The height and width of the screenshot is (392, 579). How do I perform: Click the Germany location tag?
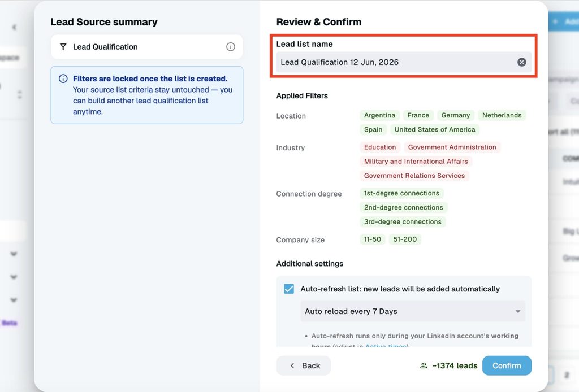(x=456, y=115)
